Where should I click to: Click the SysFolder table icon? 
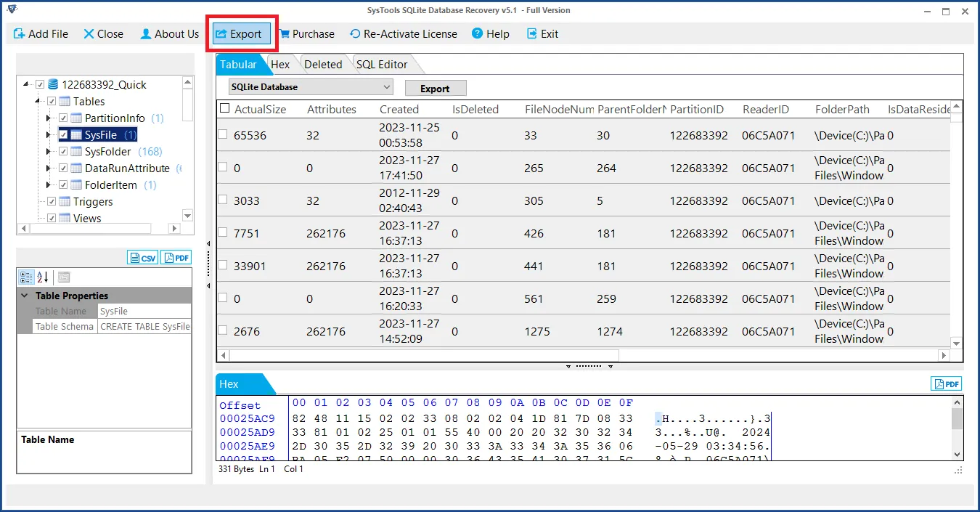coord(76,151)
